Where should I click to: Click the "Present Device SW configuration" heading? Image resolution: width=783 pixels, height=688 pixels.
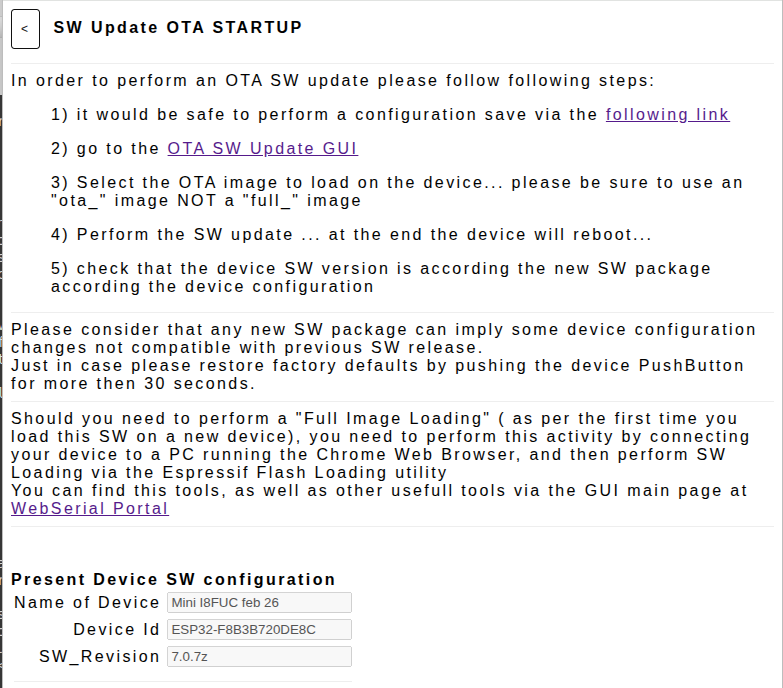[173, 579]
